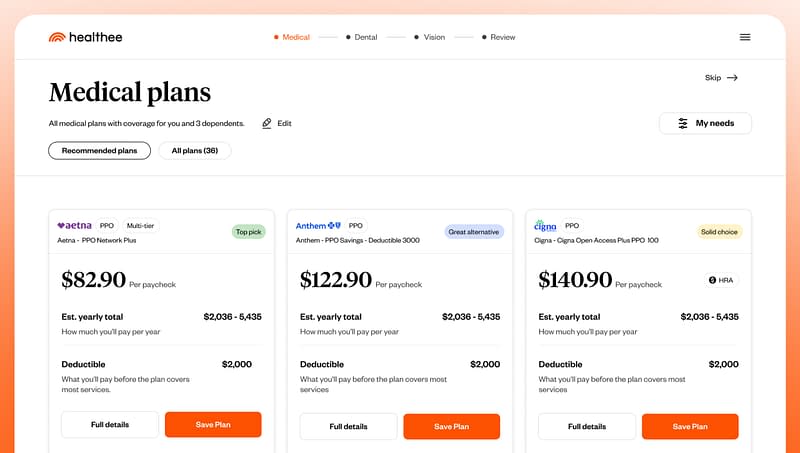Open the My needs panel

(705, 123)
